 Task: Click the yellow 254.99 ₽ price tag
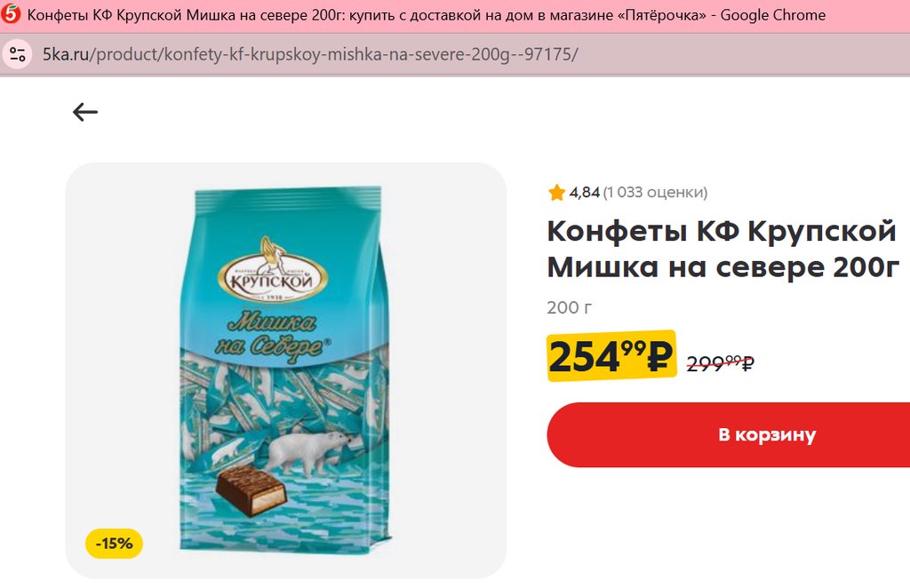click(611, 356)
